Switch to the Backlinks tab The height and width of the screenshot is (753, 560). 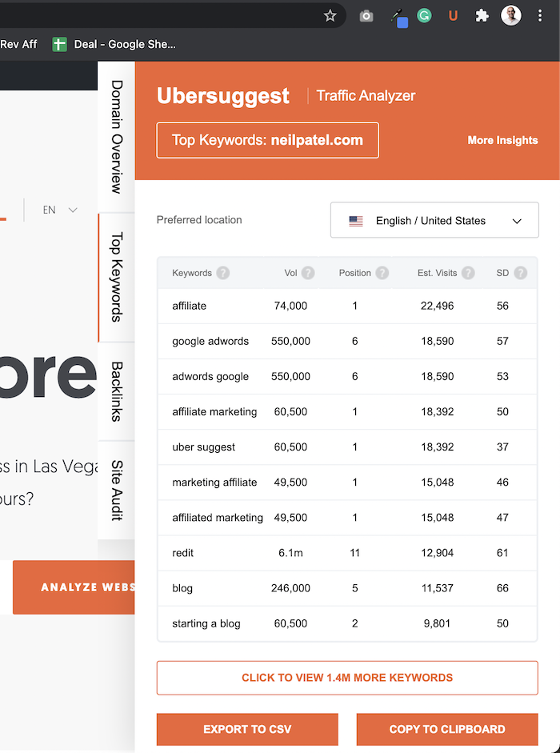click(x=116, y=391)
